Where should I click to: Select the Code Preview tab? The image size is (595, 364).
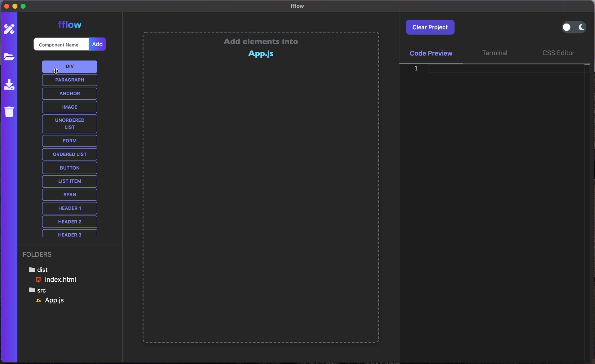(x=431, y=53)
